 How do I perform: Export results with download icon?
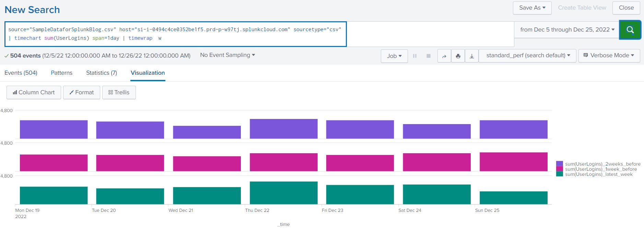pyautogui.click(x=472, y=56)
